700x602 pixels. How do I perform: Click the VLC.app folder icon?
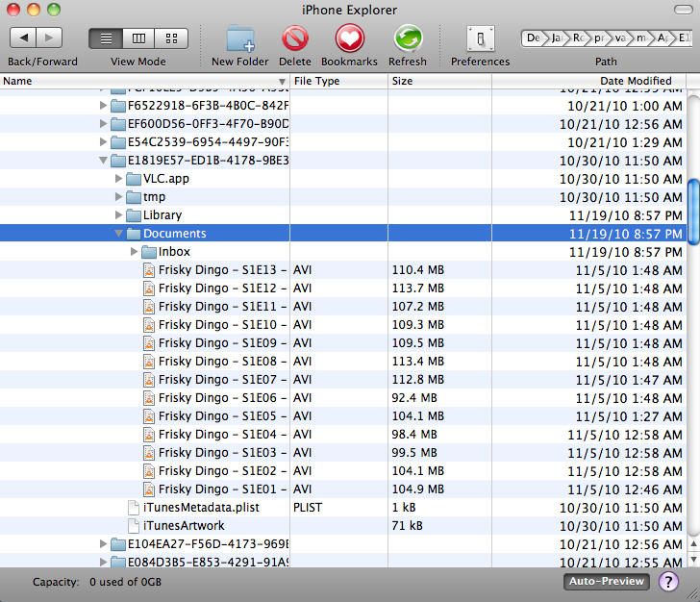(134, 179)
